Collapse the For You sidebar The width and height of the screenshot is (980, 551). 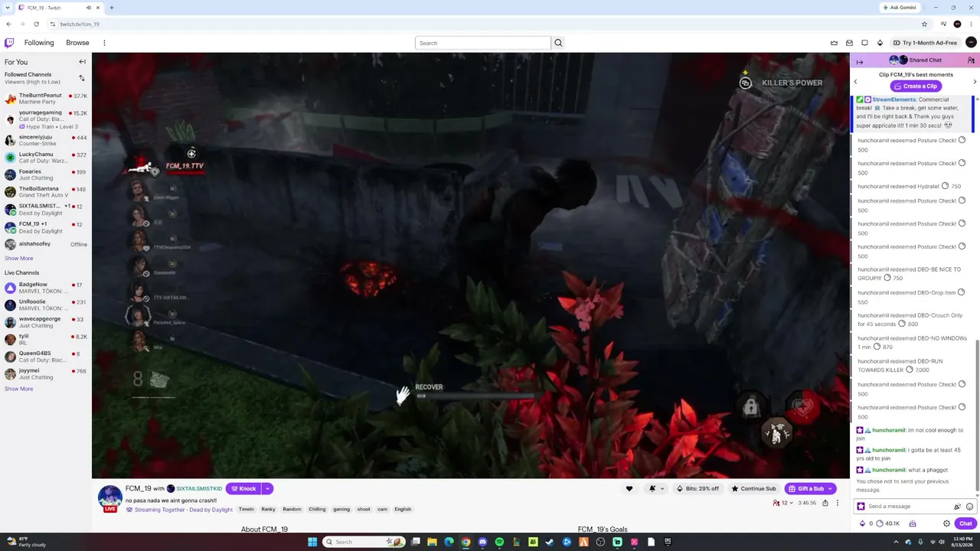82,62
